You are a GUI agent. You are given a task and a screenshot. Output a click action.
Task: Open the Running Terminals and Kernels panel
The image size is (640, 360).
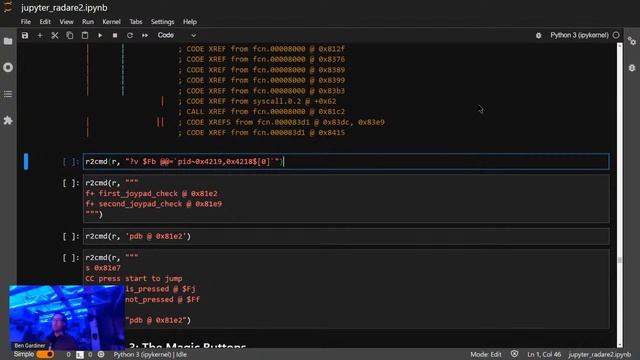pos(8,67)
